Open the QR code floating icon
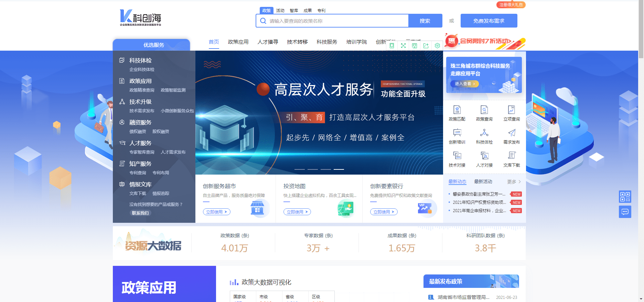The image size is (644, 302). (x=625, y=197)
